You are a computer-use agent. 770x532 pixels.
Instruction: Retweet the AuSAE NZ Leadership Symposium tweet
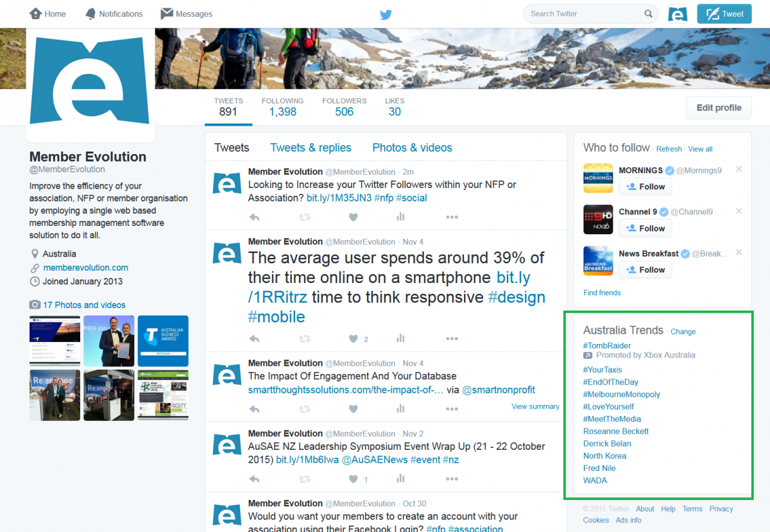[x=304, y=478]
